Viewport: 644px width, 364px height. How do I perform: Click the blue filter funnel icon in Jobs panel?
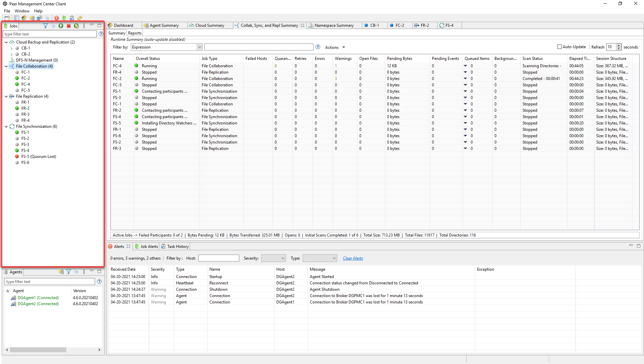(x=45, y=26)
